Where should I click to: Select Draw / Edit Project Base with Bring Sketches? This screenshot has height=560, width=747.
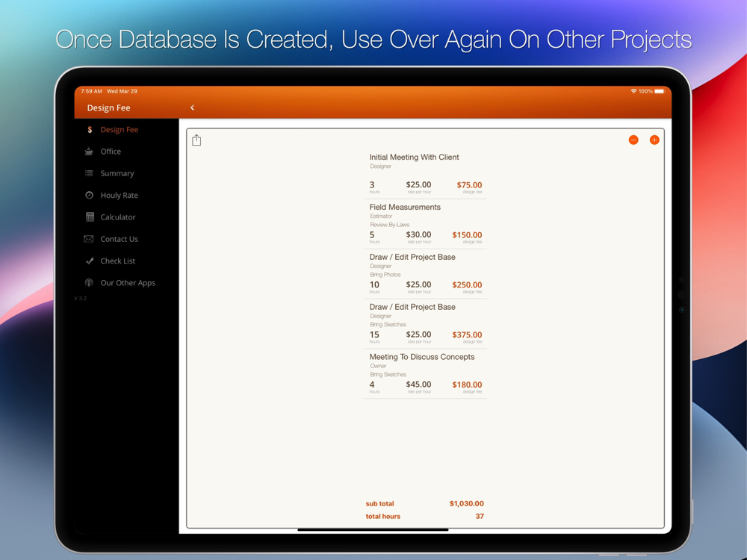click(x=426, y=324)
